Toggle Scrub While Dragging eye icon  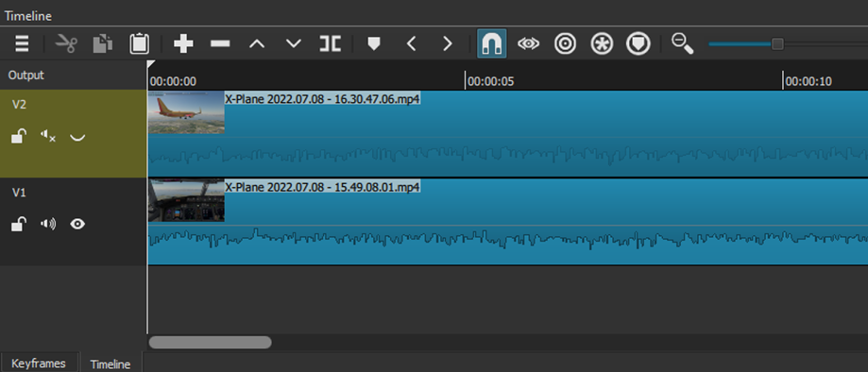(x=528, y=43)
